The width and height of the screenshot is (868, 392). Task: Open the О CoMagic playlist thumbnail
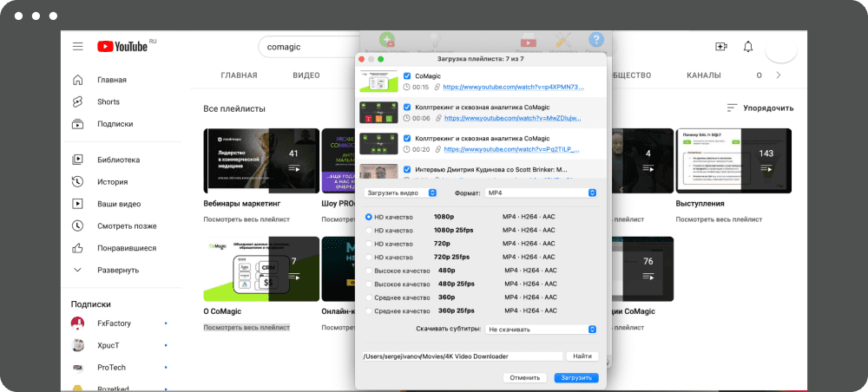point(261,269)
